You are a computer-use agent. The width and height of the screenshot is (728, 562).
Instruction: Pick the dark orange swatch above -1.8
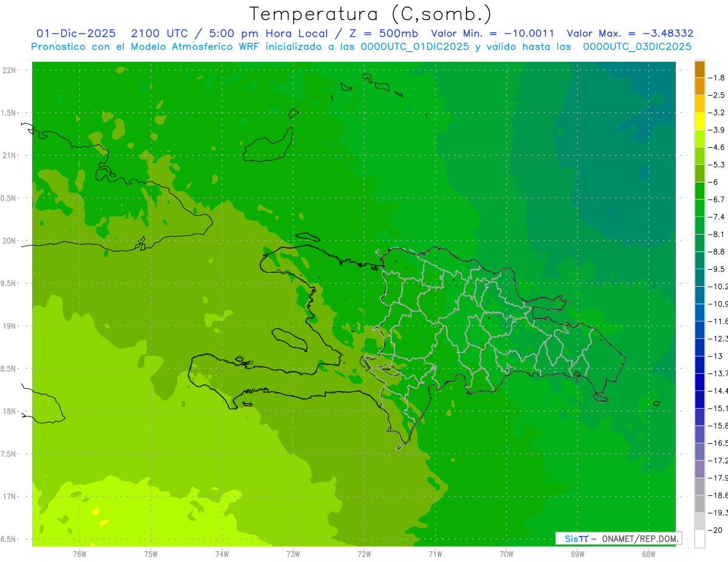pos(699,69)
